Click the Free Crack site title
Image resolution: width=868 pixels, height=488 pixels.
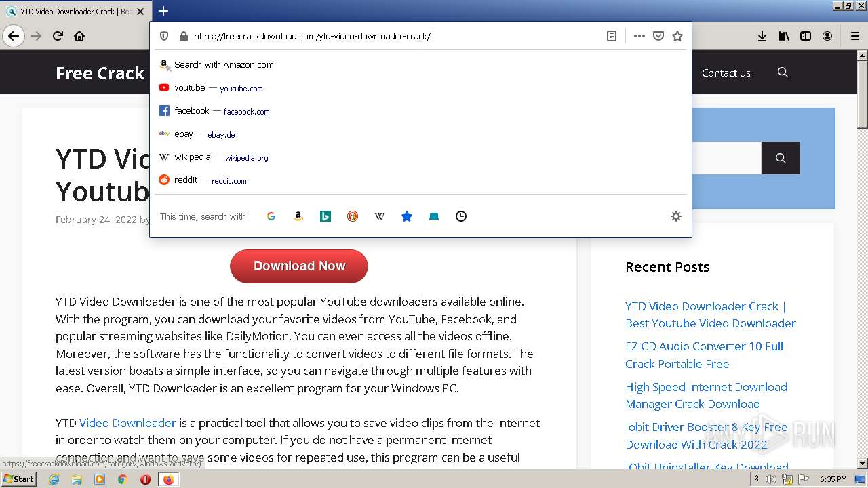click(100, 73)
